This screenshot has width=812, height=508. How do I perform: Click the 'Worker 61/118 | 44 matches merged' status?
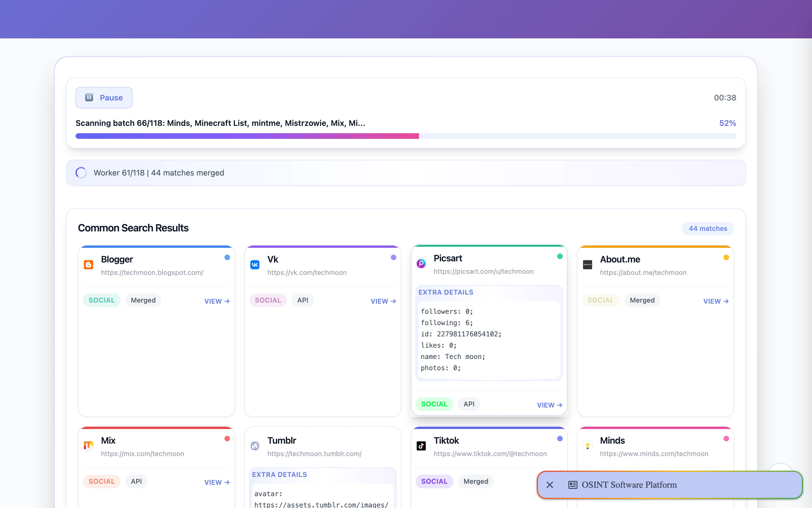[x=159, y=173]
